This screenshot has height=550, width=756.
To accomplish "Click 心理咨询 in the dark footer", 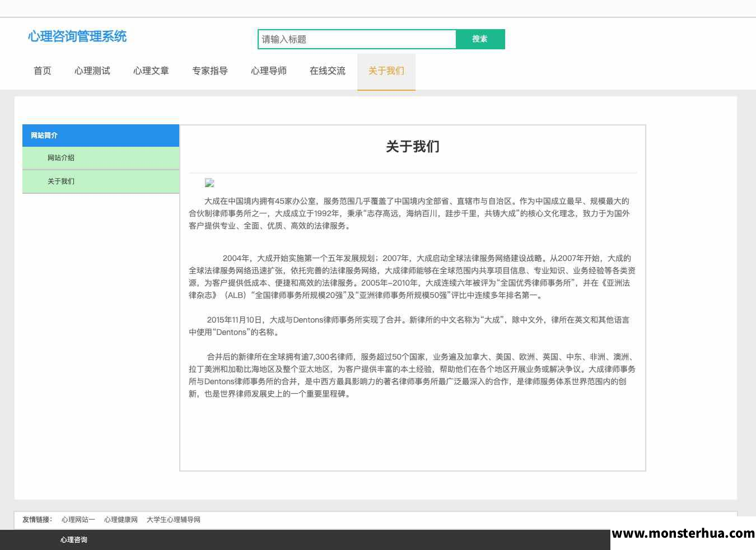I will 74,540.
